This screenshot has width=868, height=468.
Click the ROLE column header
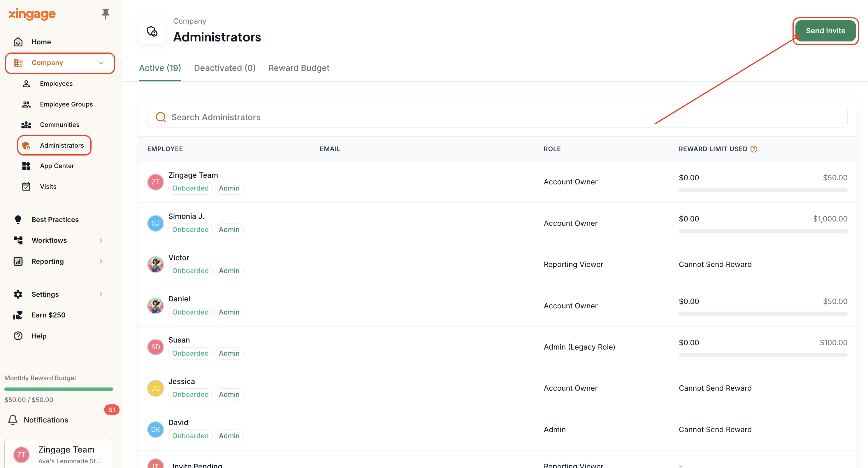[x=552, y=149]
